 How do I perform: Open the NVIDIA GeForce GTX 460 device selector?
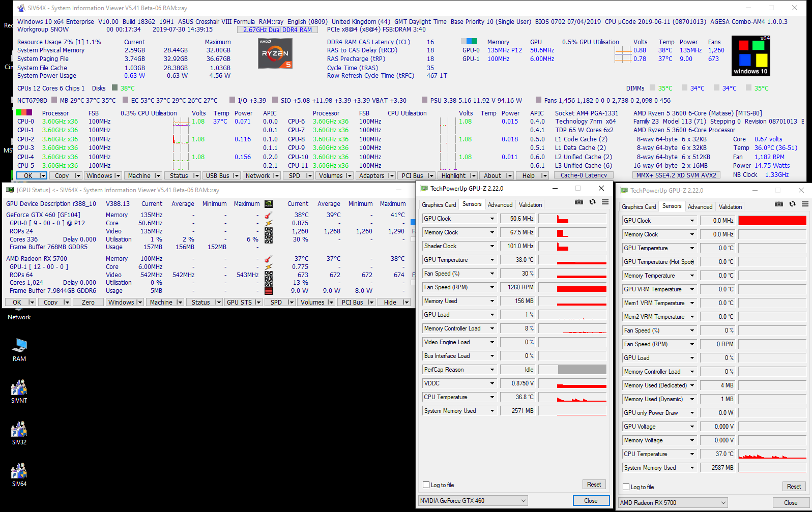click(473, 501)
